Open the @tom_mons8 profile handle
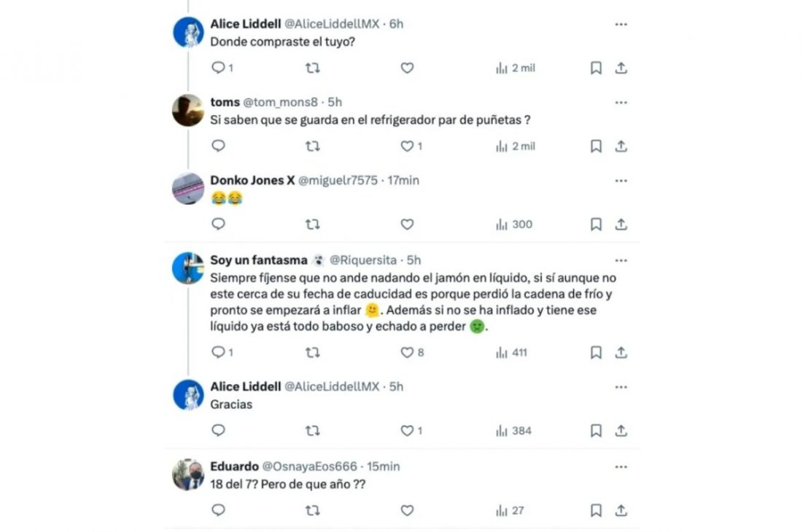Viewport: 803px width, 532px height. tap(280, 102)
